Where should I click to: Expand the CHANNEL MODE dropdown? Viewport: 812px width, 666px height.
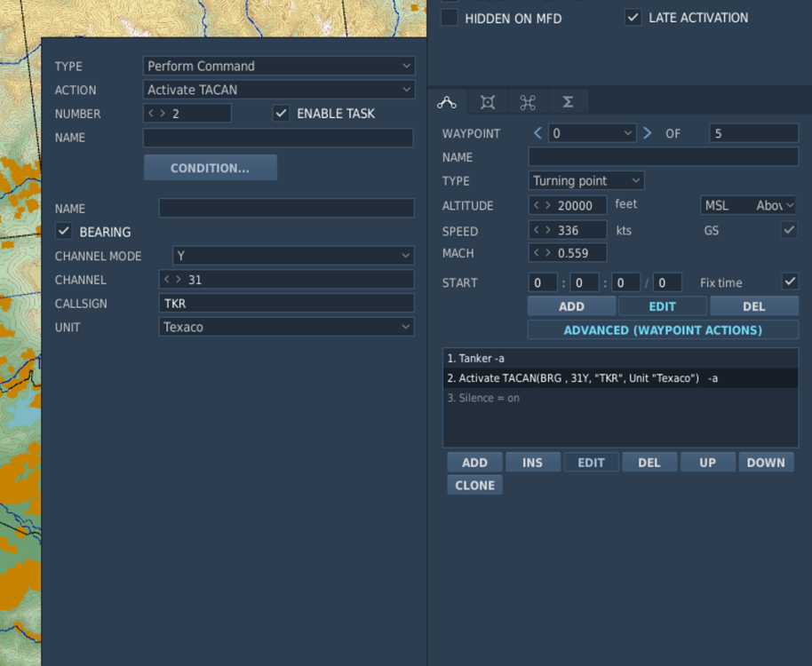292,256
